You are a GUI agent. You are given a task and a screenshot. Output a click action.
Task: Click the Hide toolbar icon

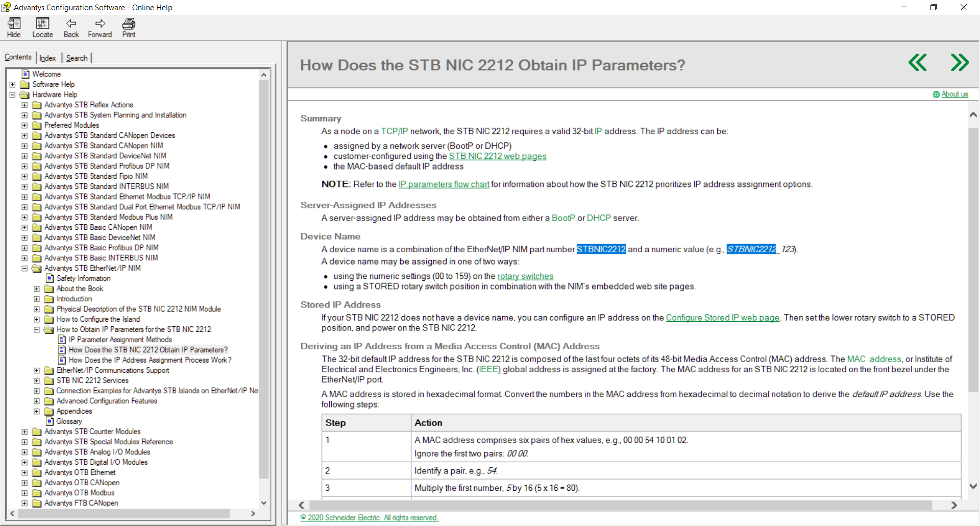click(x=14, y=23)
